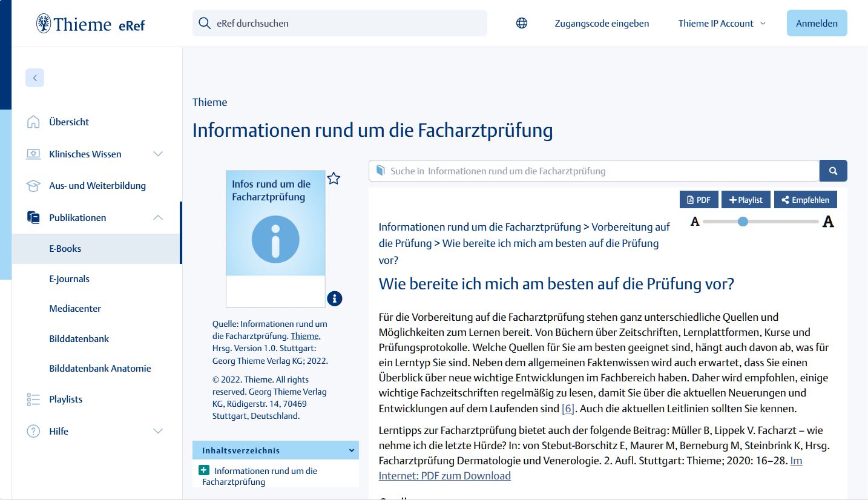Add to playlist with Playlist button
This screenshot has height=500, width=868.
(x=746, y=200)
